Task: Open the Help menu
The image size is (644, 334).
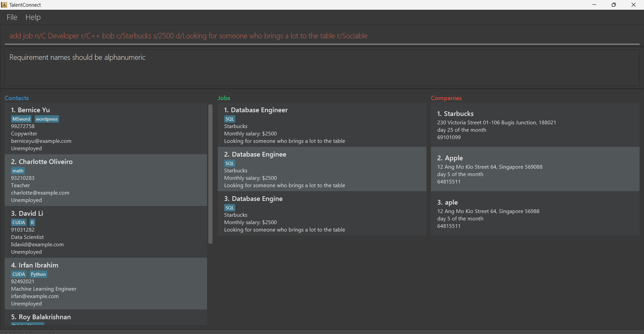Action: [33, 17]
